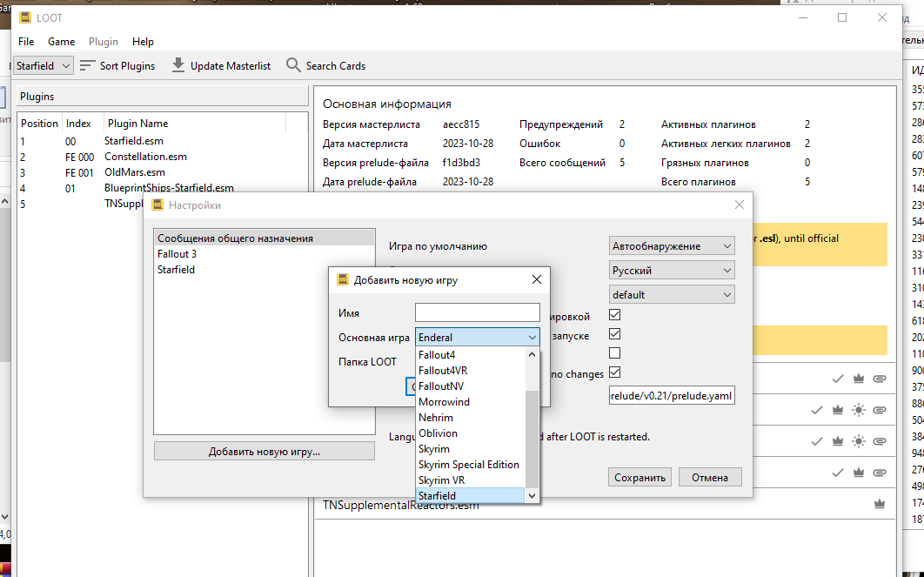Click the Update Masterlist download icon

178,65
